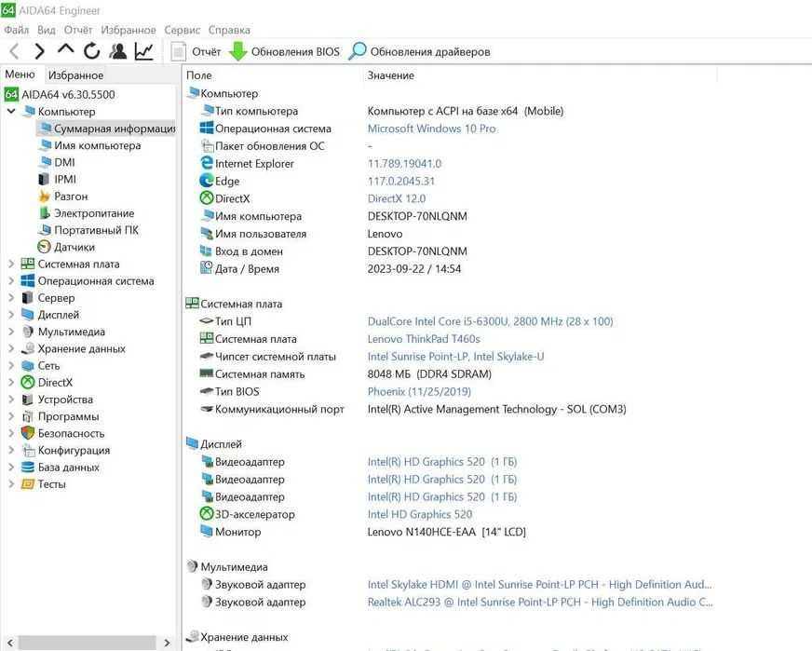Expand the DirectX tree node
The width and height of the screenshot is (812, 651).
[11, 383]
